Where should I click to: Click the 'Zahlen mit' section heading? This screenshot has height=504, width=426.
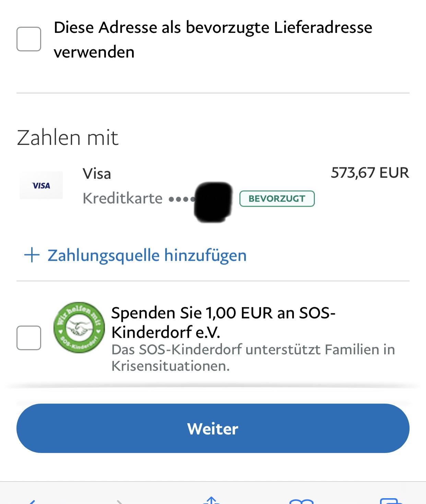(68, 138)
